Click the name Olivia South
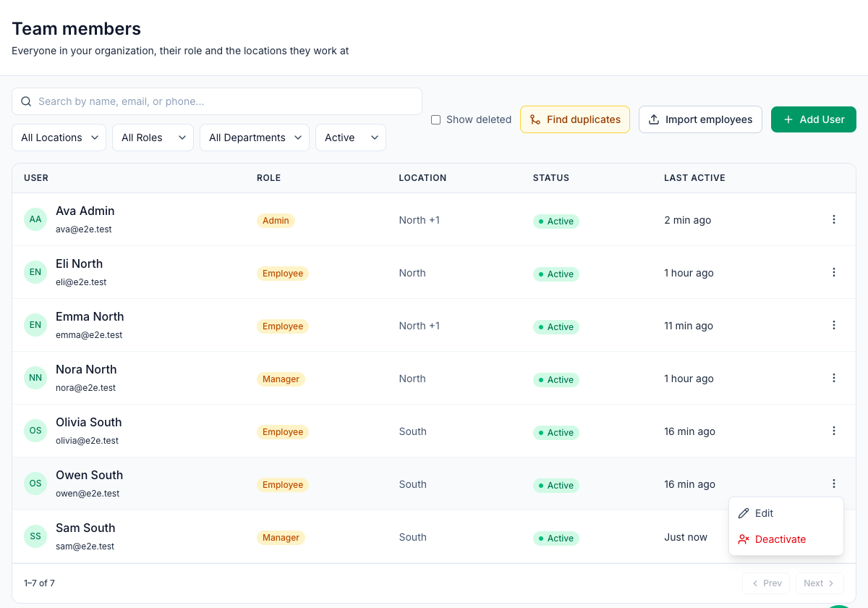Screen dimensions: 868x608 [89, 422]
